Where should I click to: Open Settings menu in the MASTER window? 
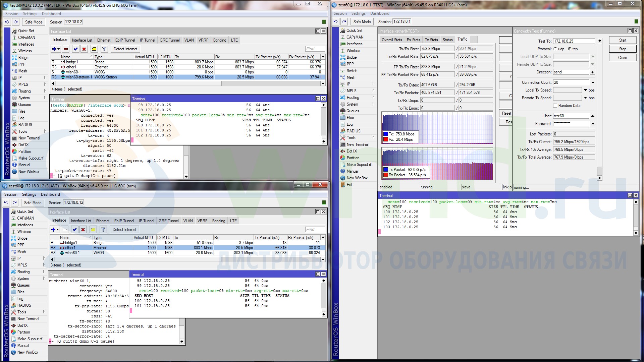click(30, 14)
